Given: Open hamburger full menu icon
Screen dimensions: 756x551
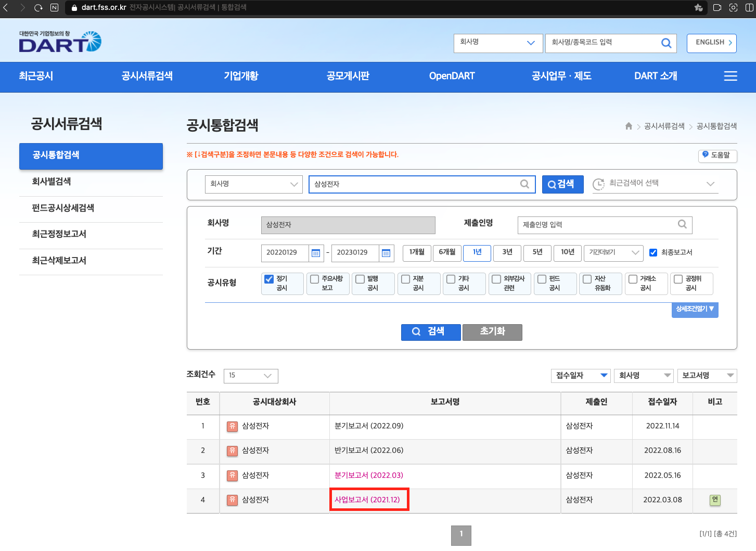Looking at the screenshot, I should click(731, 76).
